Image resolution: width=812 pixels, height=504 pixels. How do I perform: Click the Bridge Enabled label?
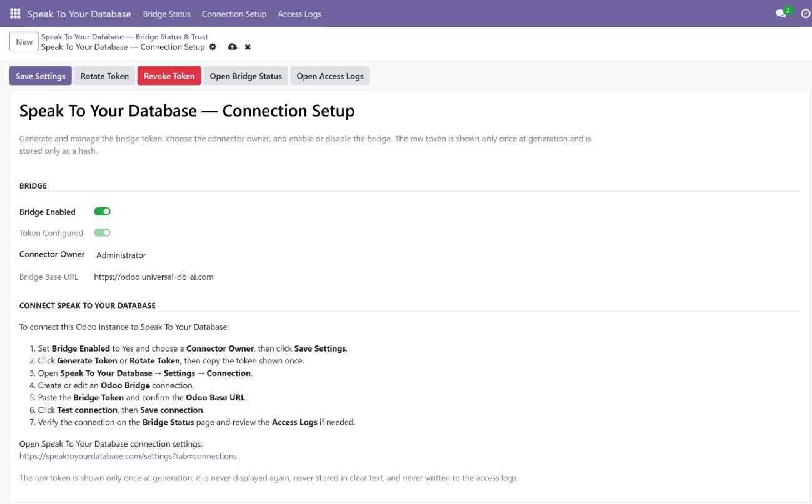point(48,212)
